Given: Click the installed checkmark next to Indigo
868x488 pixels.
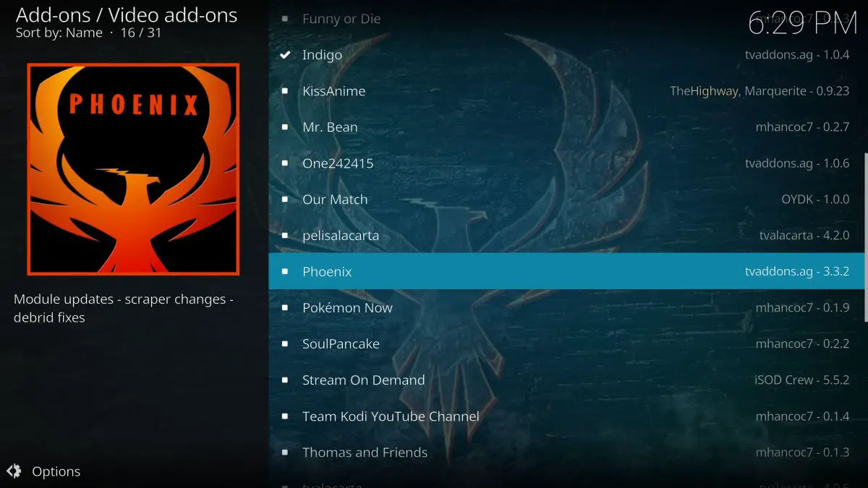Looking at the screenshot, I should [x=285, y=54].
